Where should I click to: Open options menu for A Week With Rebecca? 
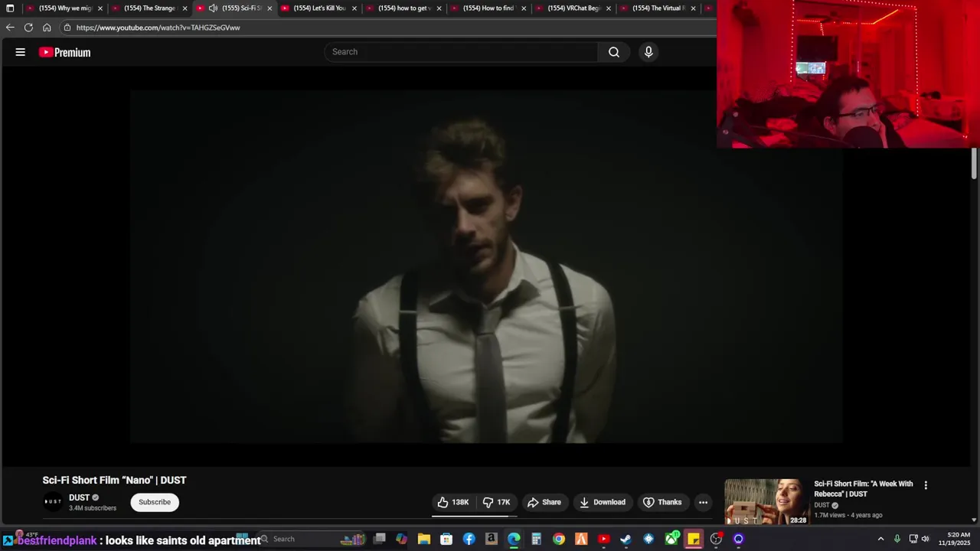(926, 485)
